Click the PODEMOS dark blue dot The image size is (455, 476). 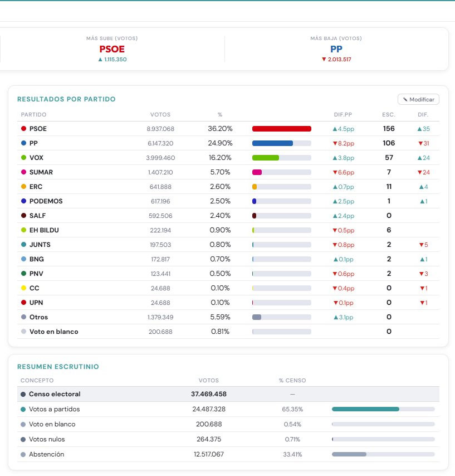coord(23,201)
